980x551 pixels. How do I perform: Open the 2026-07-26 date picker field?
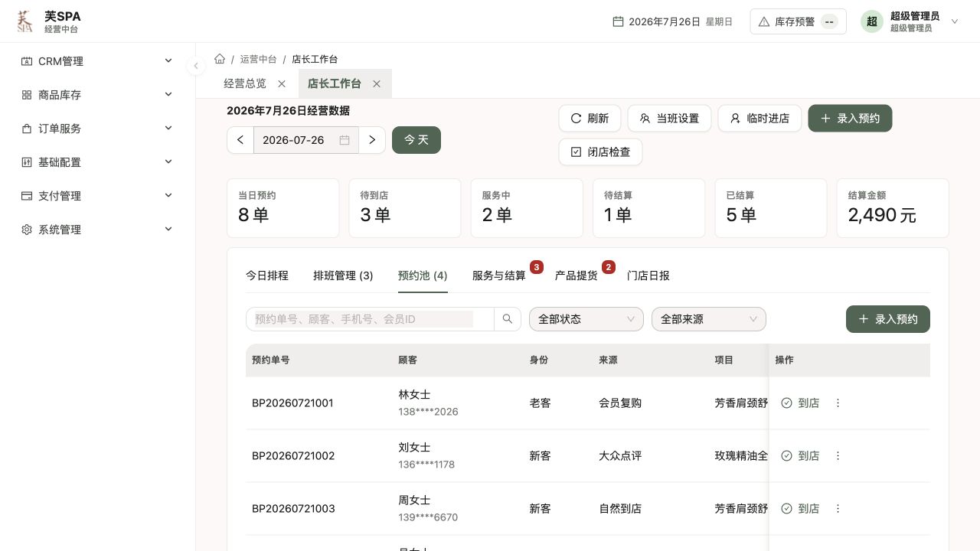pos(306,140)
